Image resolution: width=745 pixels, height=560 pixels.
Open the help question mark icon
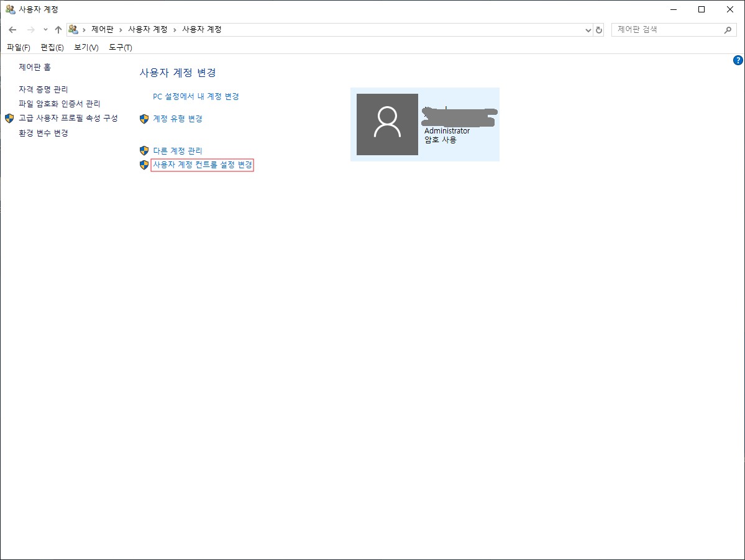pyautogui.click(x=738, y=60)
